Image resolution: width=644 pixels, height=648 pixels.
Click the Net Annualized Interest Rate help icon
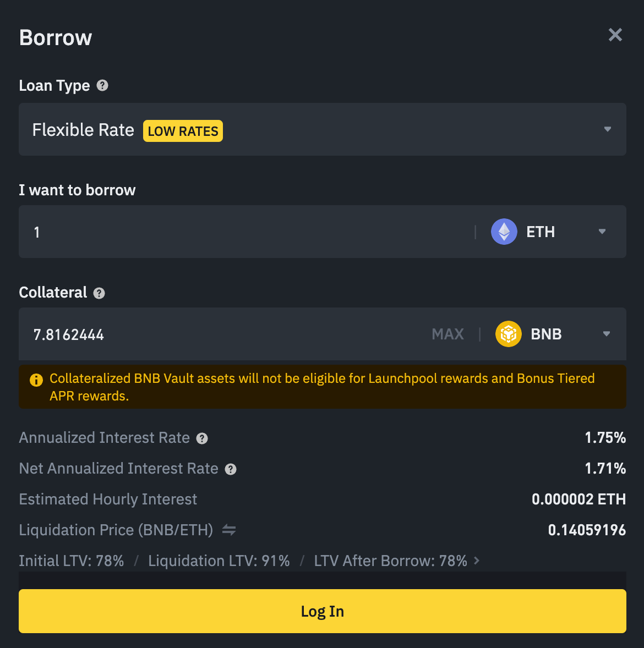click(231, 469)
